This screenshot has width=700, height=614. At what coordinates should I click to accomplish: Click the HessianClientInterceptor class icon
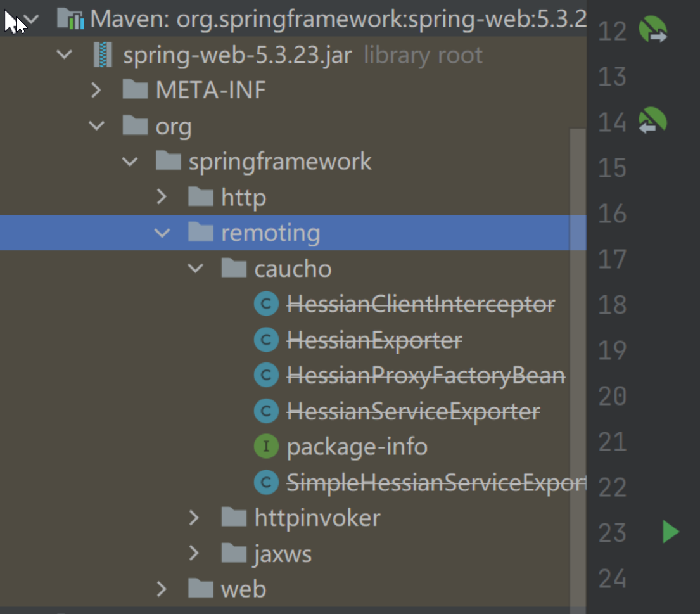pos(266,305)
